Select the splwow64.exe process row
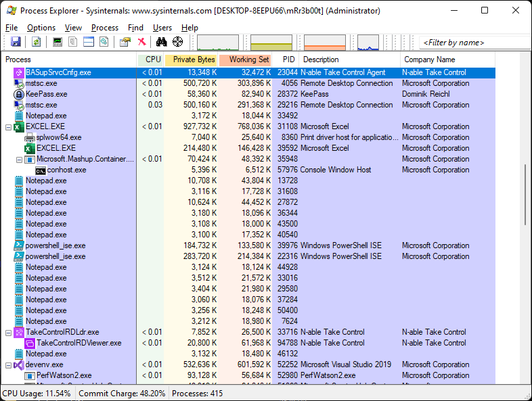Image resolution: width=532 pixels, height=401 pixels. point(248,137)
